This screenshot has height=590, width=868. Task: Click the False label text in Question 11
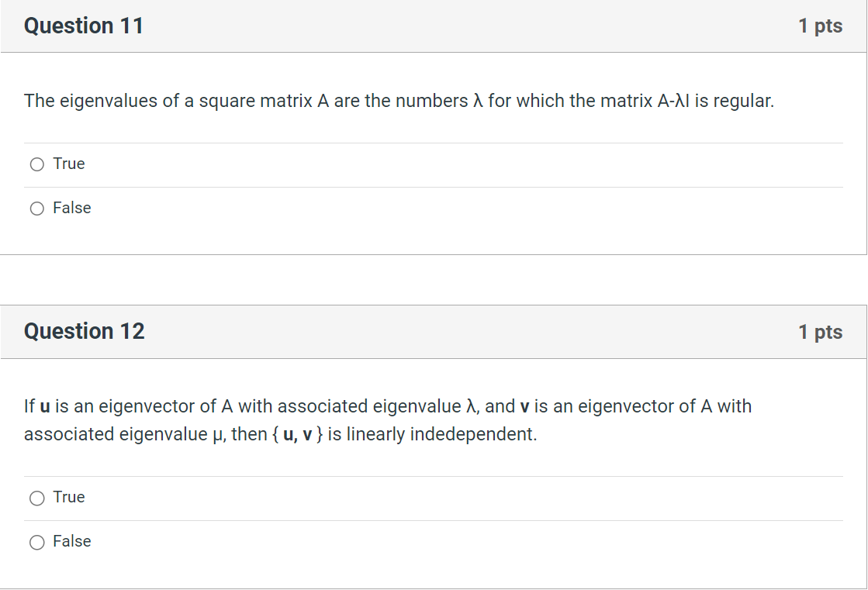point(71,208)
